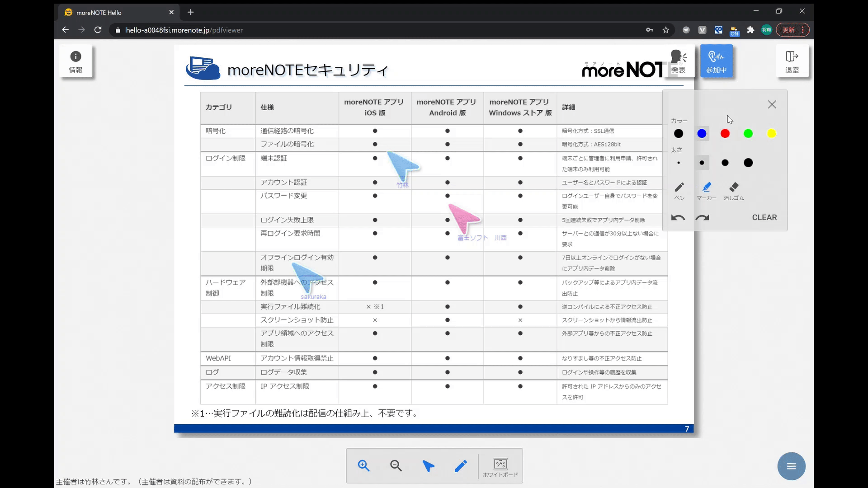Click the V extension icon
Viewport: 868px width, 488px height.
click(702, 30)
